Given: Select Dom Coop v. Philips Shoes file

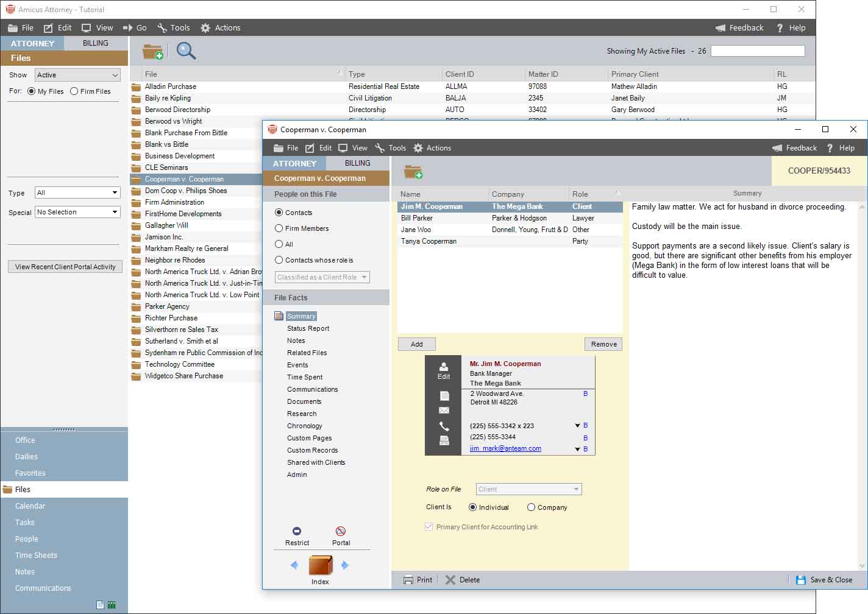Looking at the screenshot, I should 186,191.
